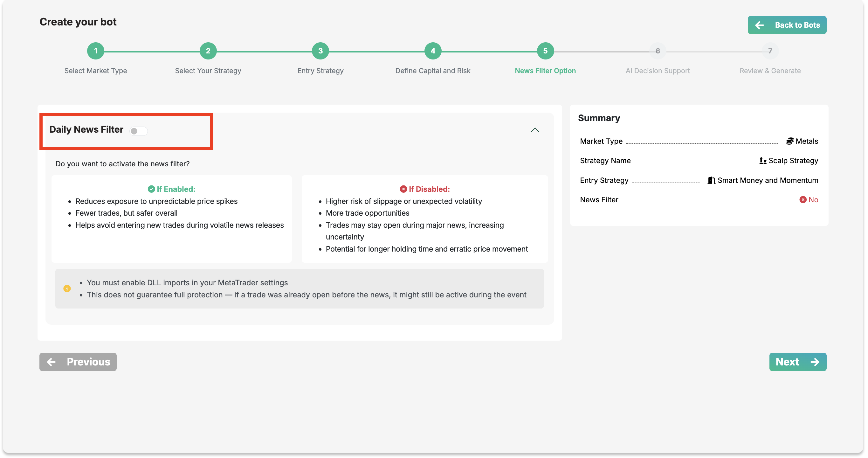The height and width of the screenshot is (458, 868).
Task: Toggle the Daily News Filter switch
Action: pos(139,131)
